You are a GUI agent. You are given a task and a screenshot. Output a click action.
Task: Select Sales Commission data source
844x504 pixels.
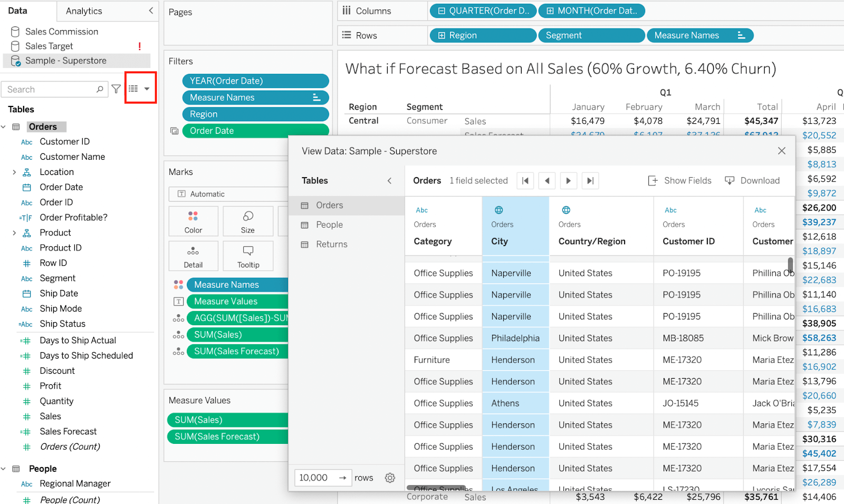coord(62,32)
